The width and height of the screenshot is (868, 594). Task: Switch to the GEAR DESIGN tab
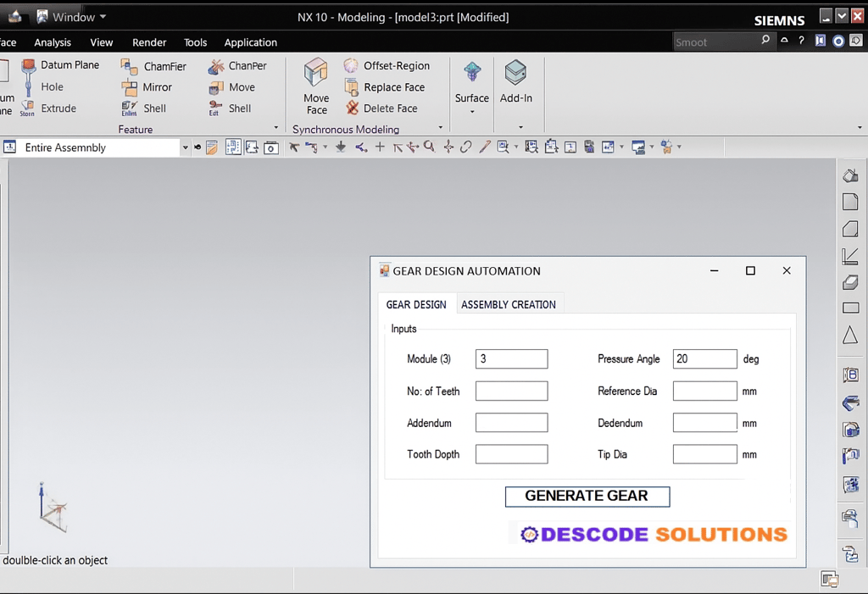(416, 304)
